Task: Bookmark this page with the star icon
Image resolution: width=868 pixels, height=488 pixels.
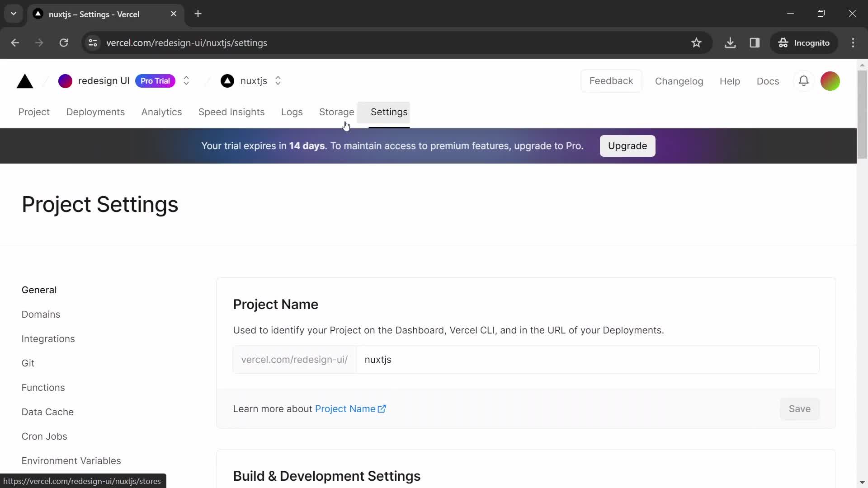Action: (x=696, y=43)
